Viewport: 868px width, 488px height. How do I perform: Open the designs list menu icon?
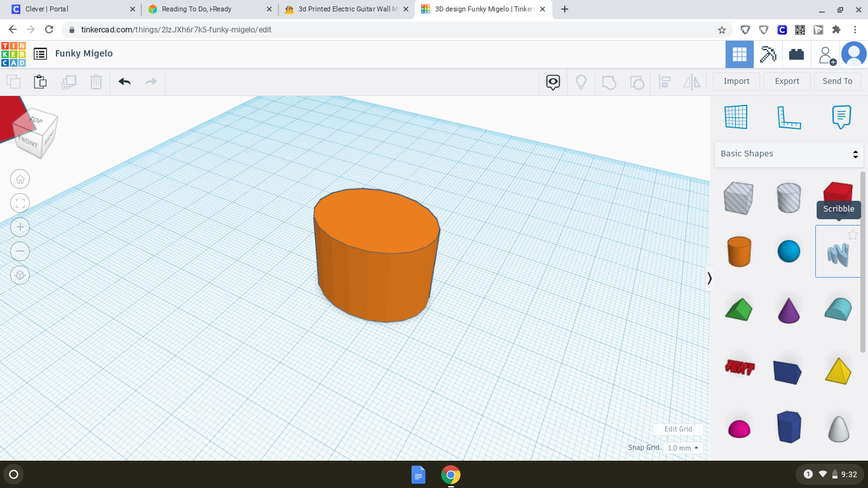coord(40,54)
